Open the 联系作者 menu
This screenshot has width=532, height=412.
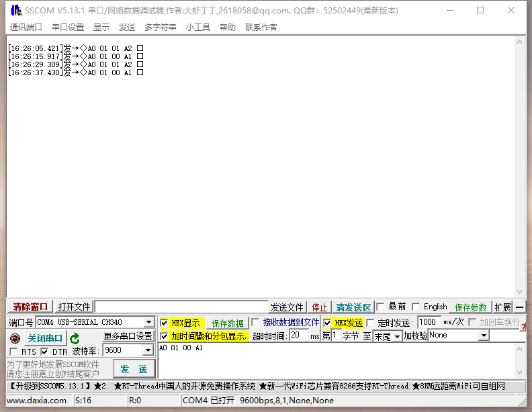pos(261,27)
